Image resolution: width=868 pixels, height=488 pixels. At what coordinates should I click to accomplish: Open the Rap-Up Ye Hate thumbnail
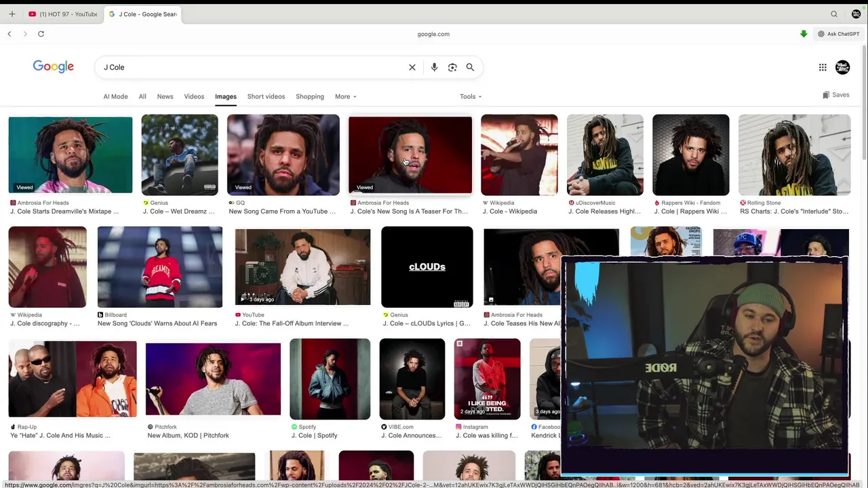point(73,379)
